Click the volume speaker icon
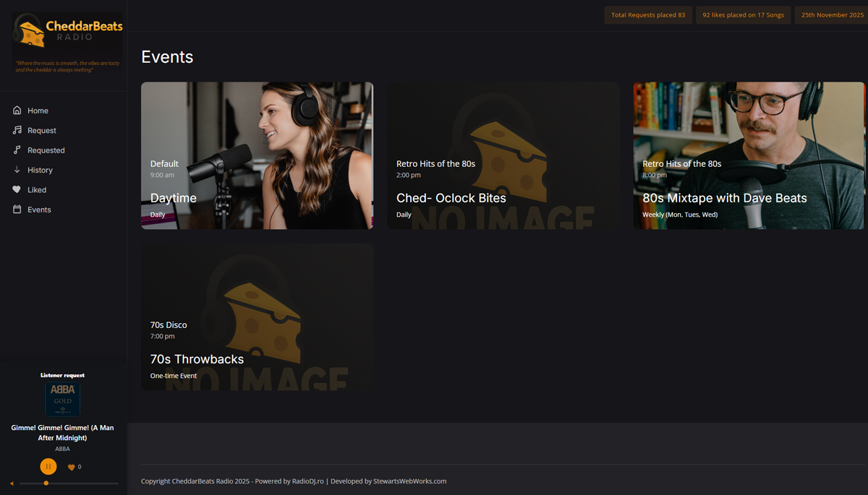868x495 pixels. [x=12, y=483]
